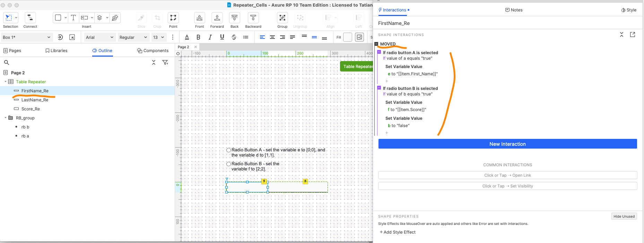Open the outline filter icon
This screenshot has width=644, height=243.
[165, 62]
